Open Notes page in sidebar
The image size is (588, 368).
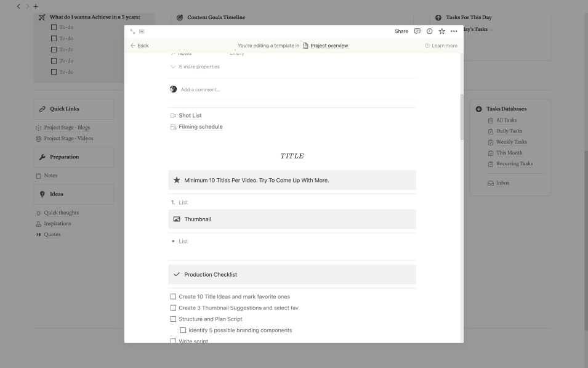point(50,176)
